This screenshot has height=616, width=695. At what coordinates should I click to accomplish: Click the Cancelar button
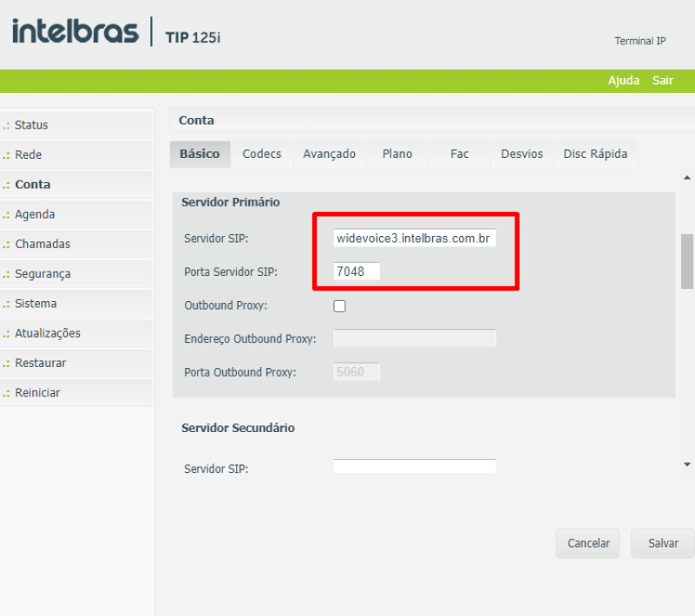point(587,543)
